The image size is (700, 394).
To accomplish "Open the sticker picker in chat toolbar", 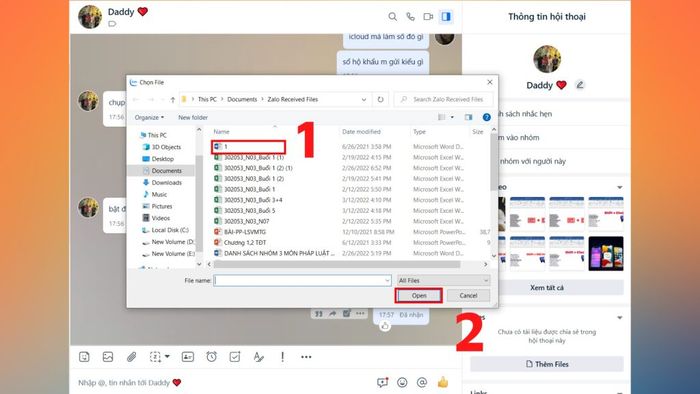I will coord(84,357).
